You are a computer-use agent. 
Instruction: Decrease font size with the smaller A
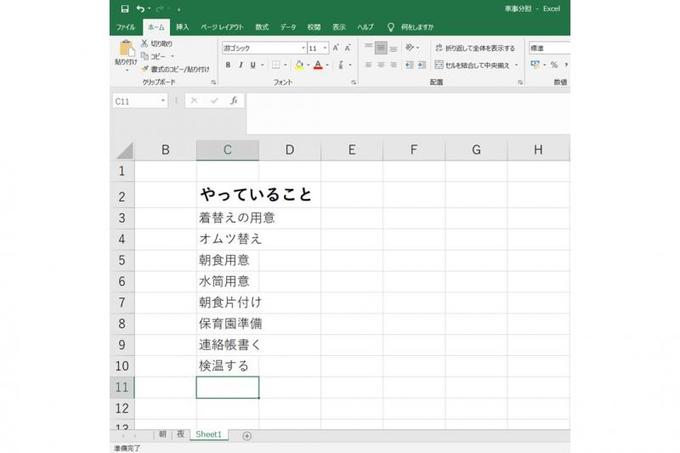(347, 48)
